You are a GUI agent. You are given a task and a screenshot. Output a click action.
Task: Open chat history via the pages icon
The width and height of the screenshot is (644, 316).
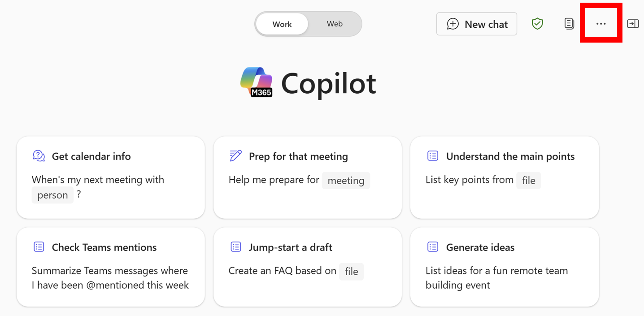point(569,23)
